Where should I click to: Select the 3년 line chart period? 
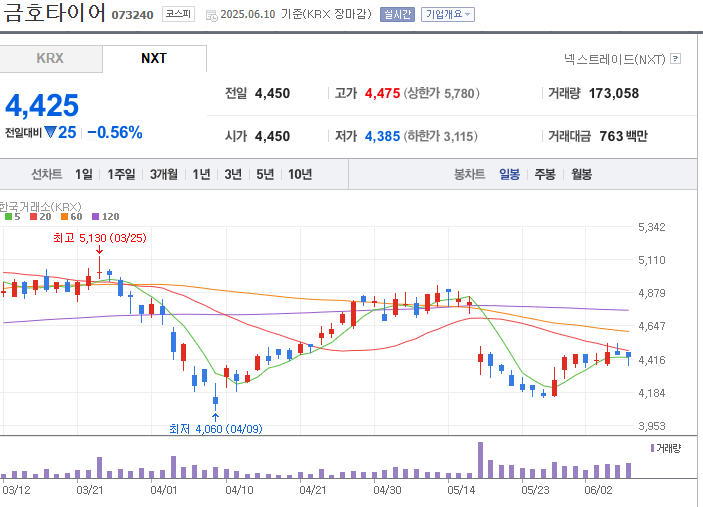point(233,174)
